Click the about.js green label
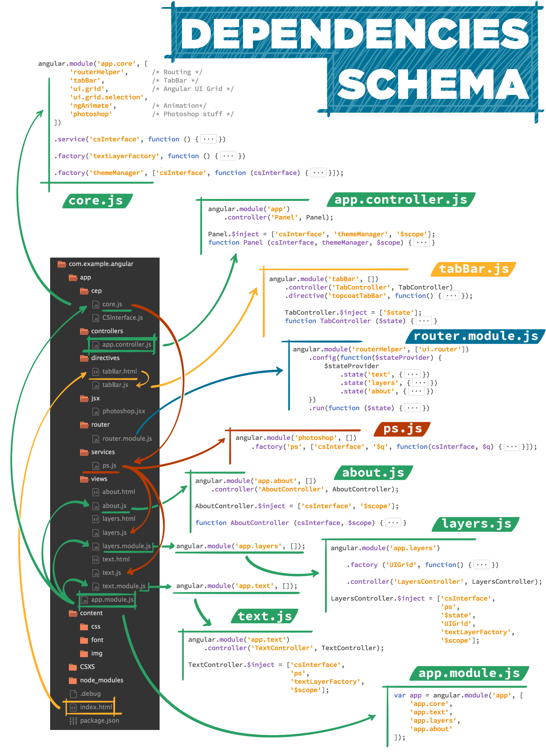546x756 pixels. click(373, 473)
